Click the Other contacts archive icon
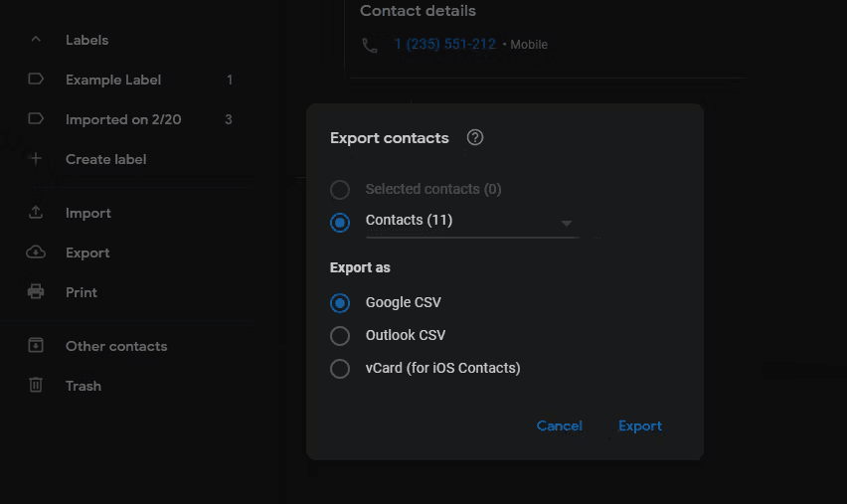This screenshot has height=504, width=847. [36, 346]
